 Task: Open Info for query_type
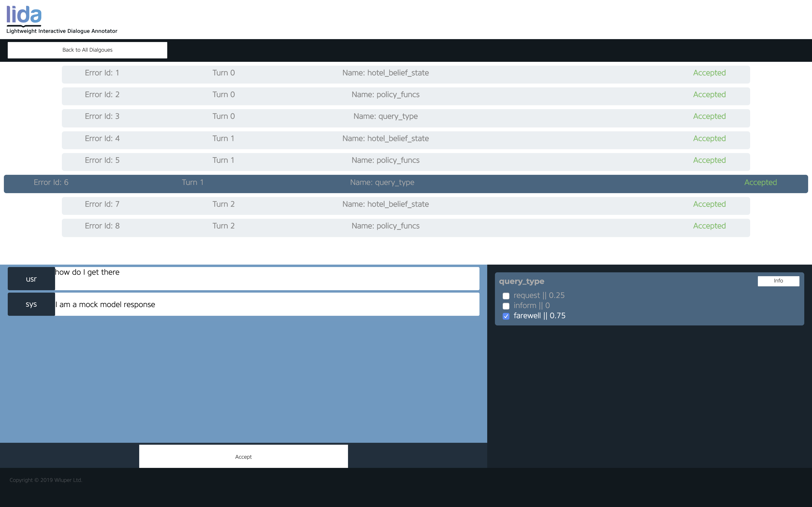click(x=778, y=281)
